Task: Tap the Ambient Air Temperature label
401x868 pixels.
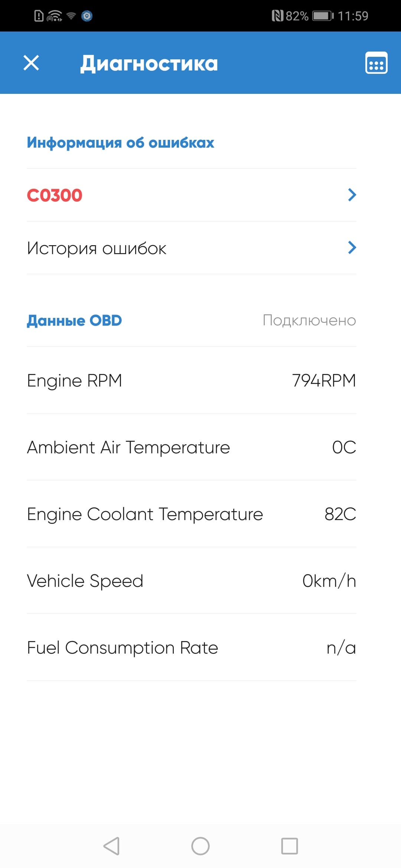Action: click(128, 447)
